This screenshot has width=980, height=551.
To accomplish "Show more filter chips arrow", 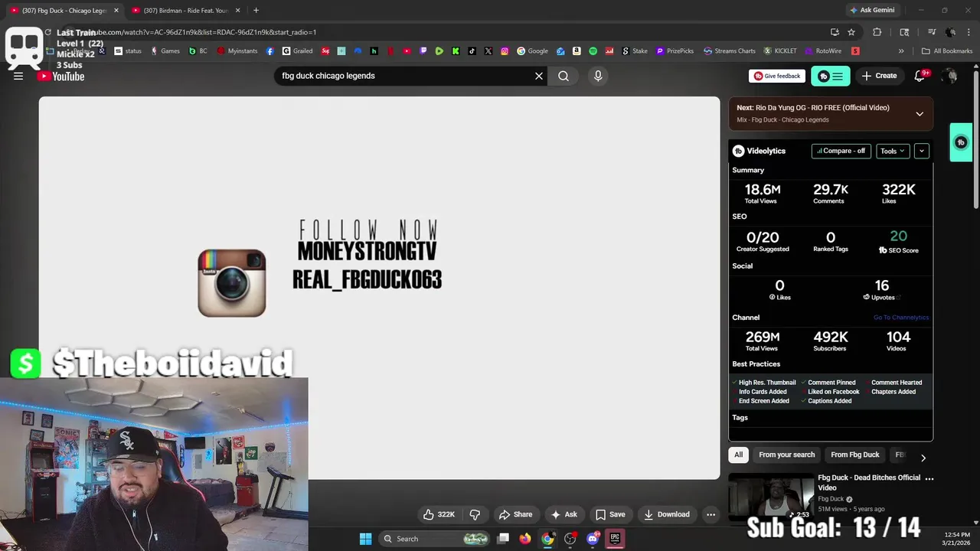I will (x=923, y=458).
